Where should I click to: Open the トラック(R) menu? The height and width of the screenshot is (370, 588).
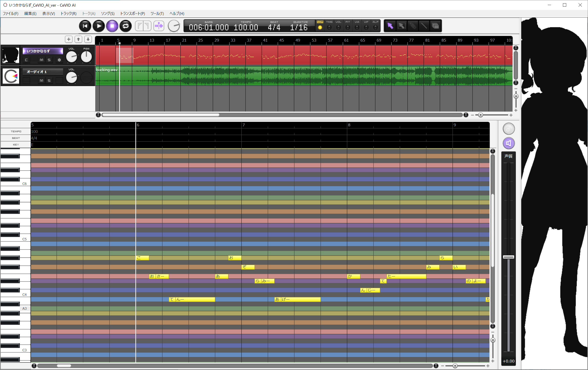coord(68,14)
